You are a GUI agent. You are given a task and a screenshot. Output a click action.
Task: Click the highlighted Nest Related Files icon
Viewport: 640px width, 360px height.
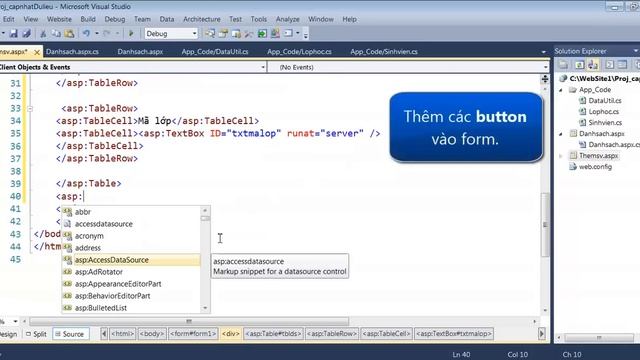[593, 64]
